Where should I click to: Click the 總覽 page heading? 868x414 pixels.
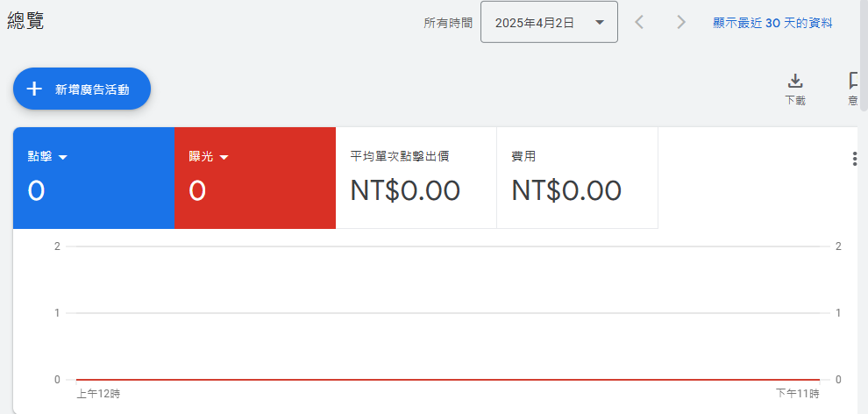click(x=25, y=20)
